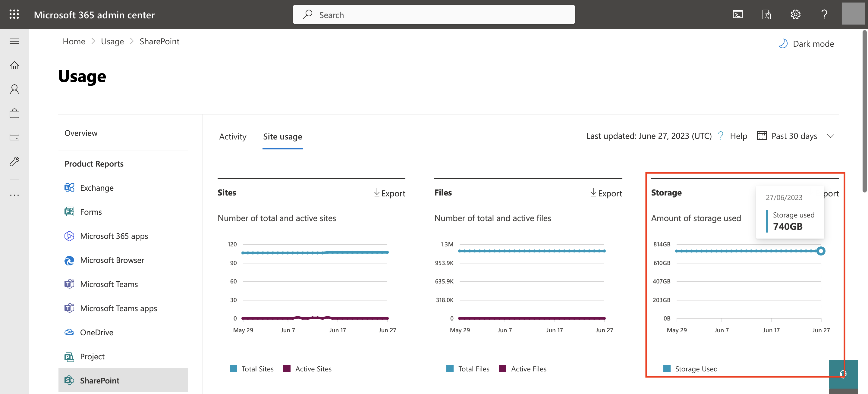Click the Project product icon

click(x=69, y=357)
